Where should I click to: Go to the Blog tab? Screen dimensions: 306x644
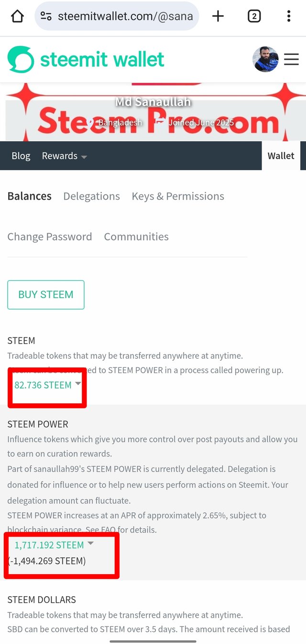point(21,156)
